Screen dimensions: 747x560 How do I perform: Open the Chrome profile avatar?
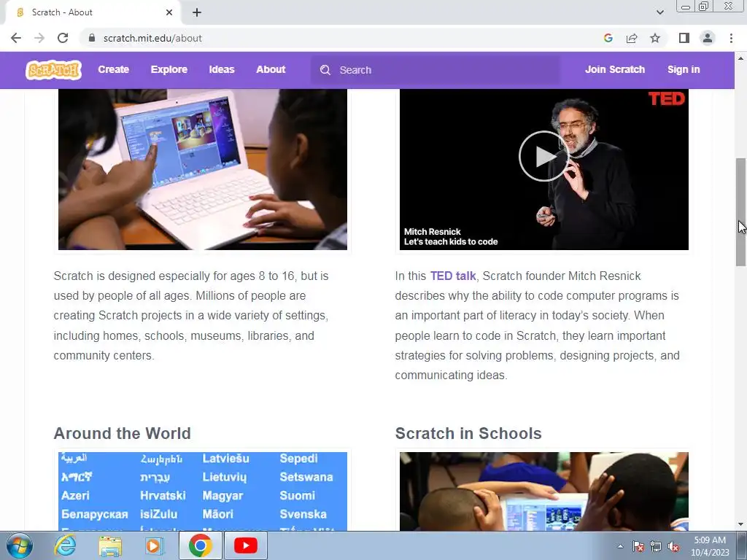coord(708,38)
